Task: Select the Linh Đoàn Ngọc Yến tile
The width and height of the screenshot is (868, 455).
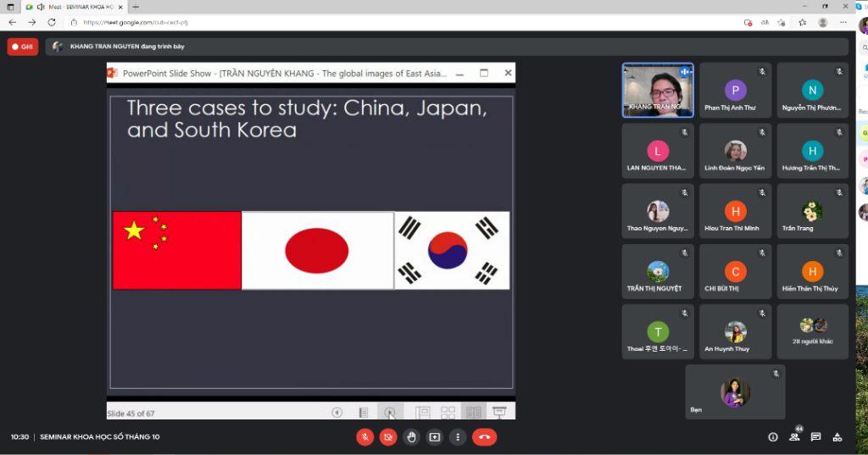Action: click(735, 151)
